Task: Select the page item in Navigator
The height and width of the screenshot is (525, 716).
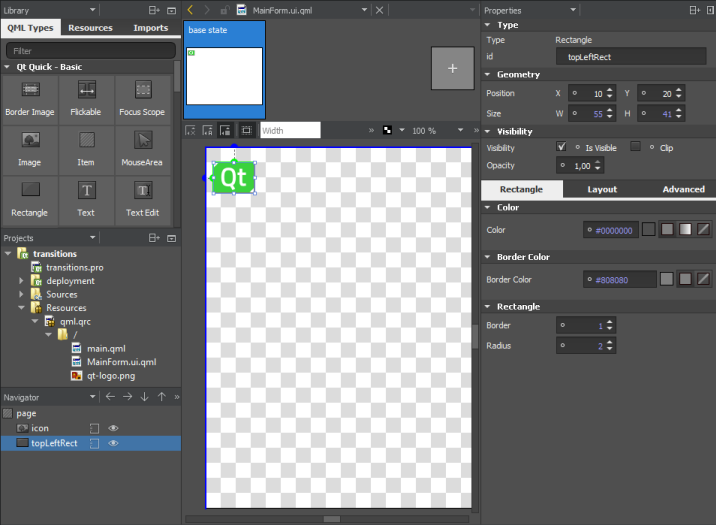Action: pos(26,414)
